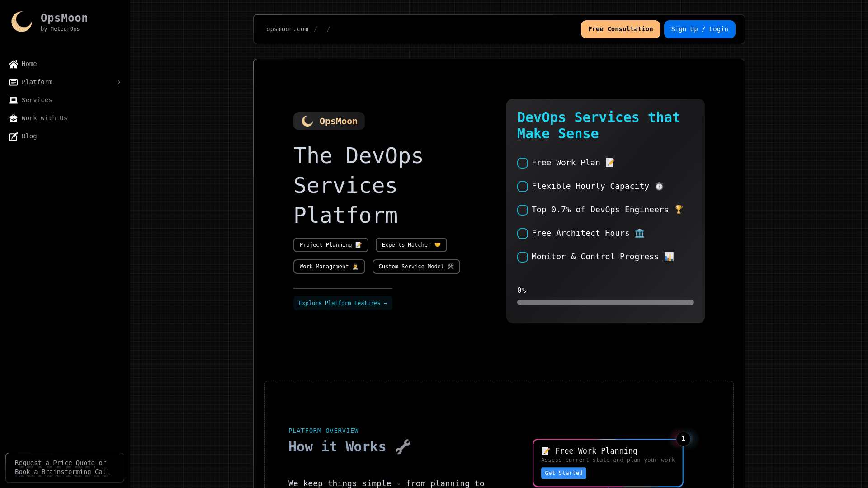This screenshot has height=488, width=868.
Task: Click the Services laptop icon
Action: (14, 100)
